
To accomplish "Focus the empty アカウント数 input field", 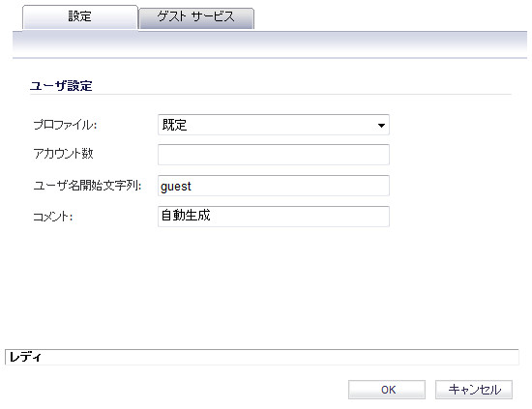I will click(x=274, y=155).
